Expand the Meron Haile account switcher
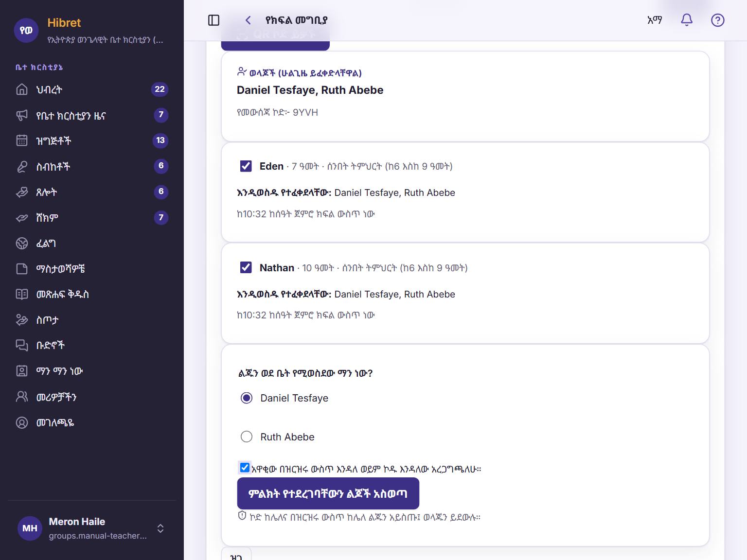Image resolution: width=747 pixels, height=560 pixels. click(160, 528)
